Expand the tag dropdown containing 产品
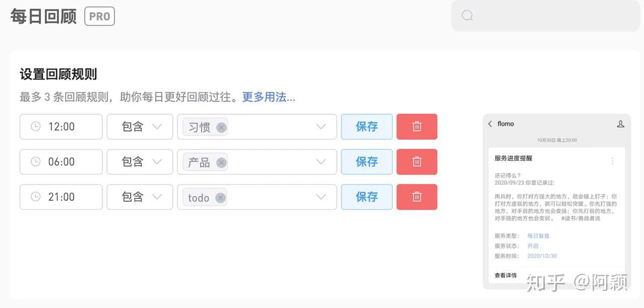This screenshot has width=644, height=308. pos(321,162)
